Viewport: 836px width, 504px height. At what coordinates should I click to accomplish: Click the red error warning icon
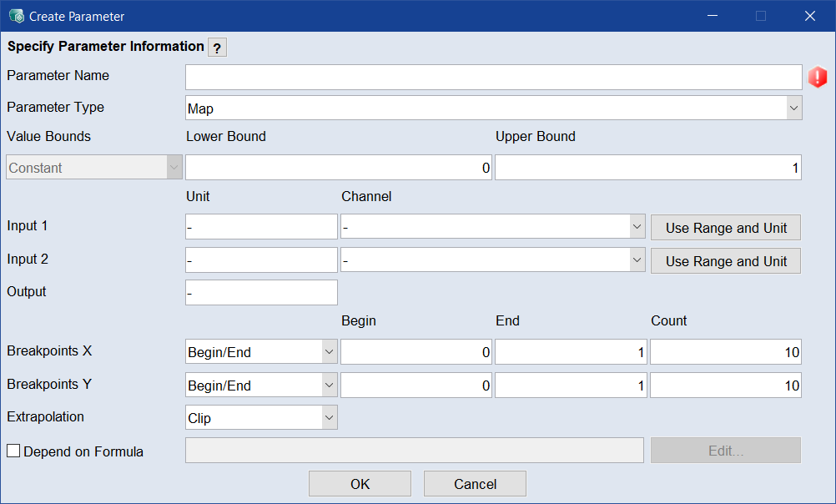[x=818, y=78]
